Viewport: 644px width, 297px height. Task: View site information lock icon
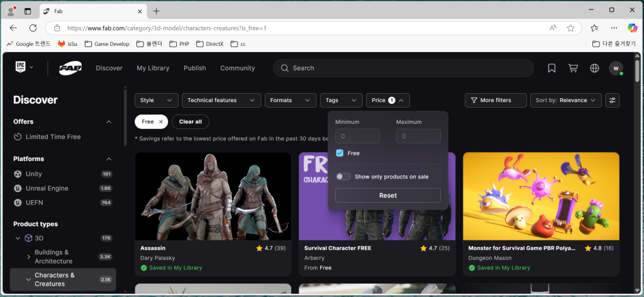57,28
